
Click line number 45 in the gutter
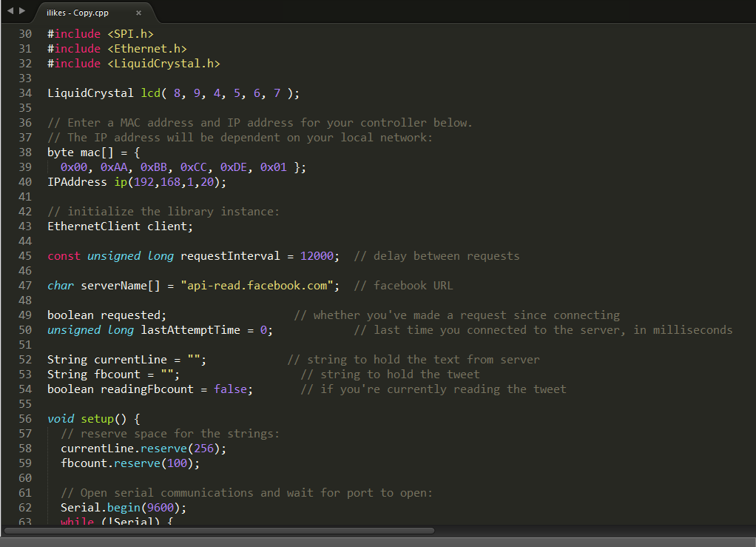point(25,256)
